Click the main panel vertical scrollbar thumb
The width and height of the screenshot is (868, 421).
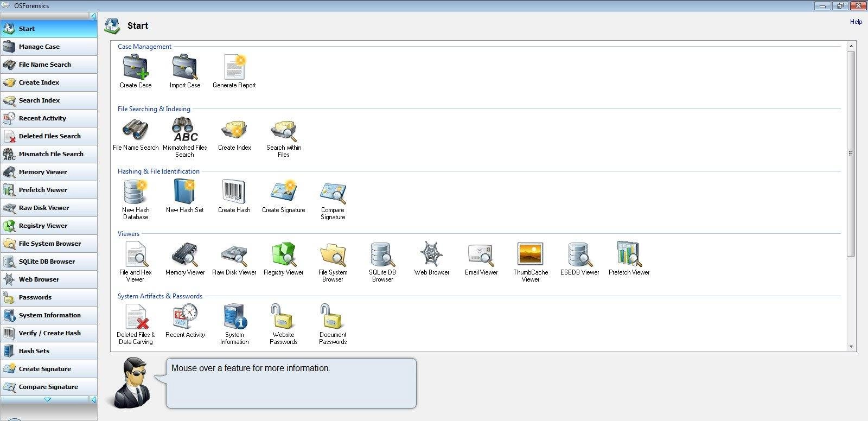(x=851, y=154)
